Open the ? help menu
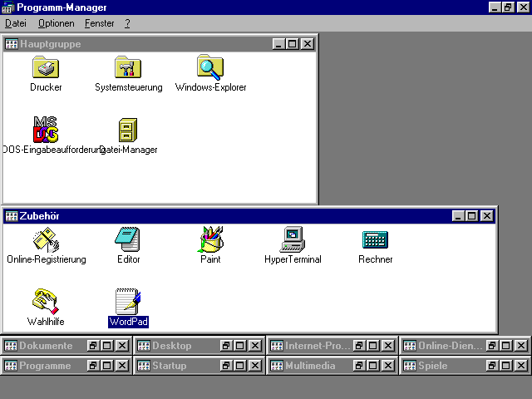 click(127, 23)
